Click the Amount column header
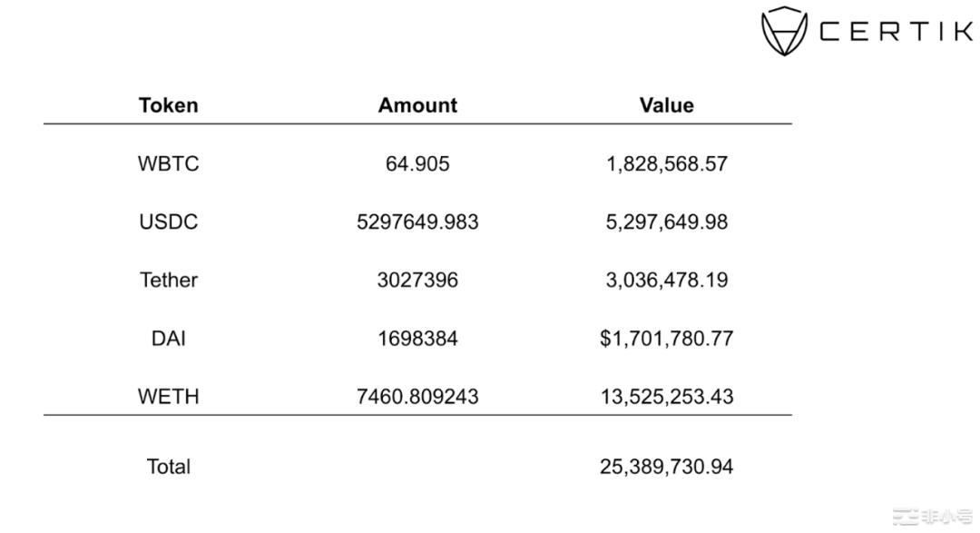 pyautogui.click(x=417, y=105)
